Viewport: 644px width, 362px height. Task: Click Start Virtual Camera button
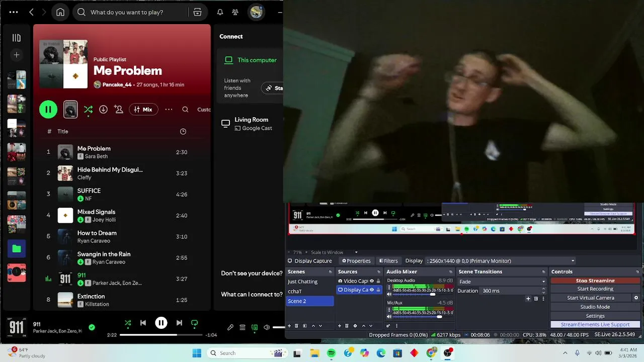591,298
